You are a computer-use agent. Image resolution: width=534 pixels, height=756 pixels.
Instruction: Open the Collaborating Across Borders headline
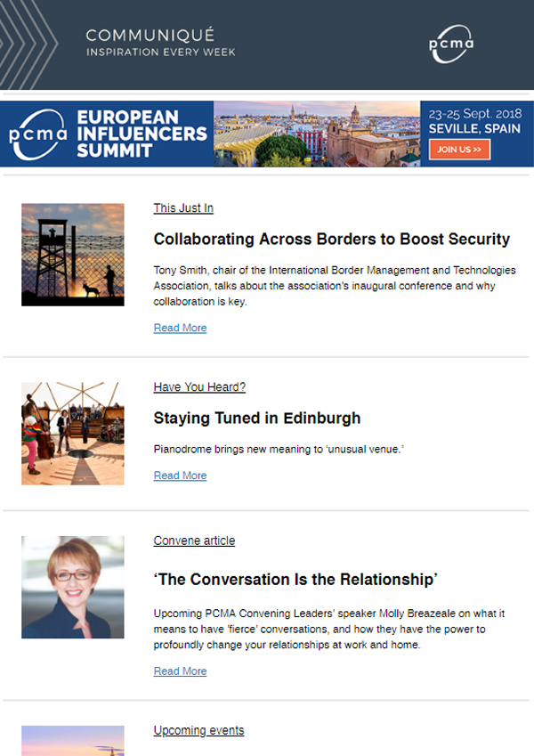332,240
